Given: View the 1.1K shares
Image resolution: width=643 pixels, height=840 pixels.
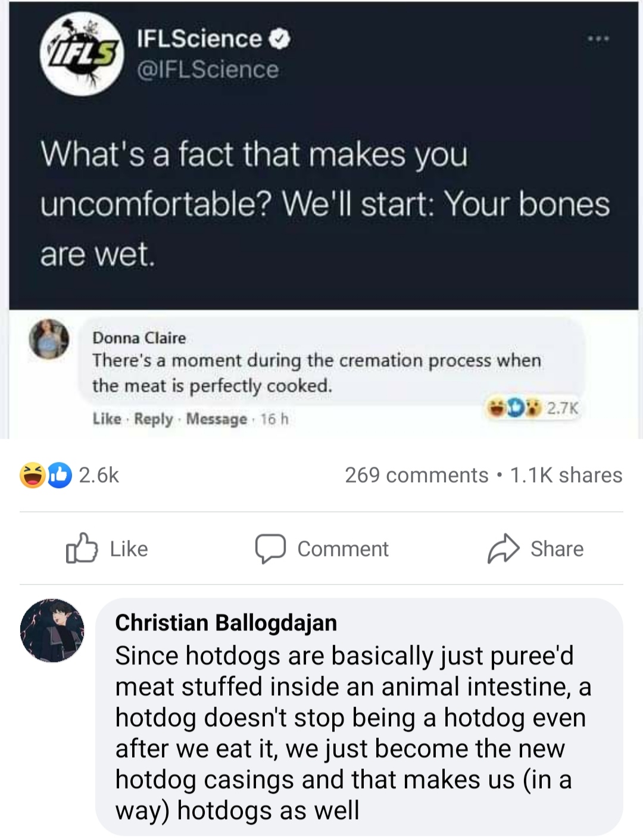Looking at the screenshot, I should (x=566, y=475).
